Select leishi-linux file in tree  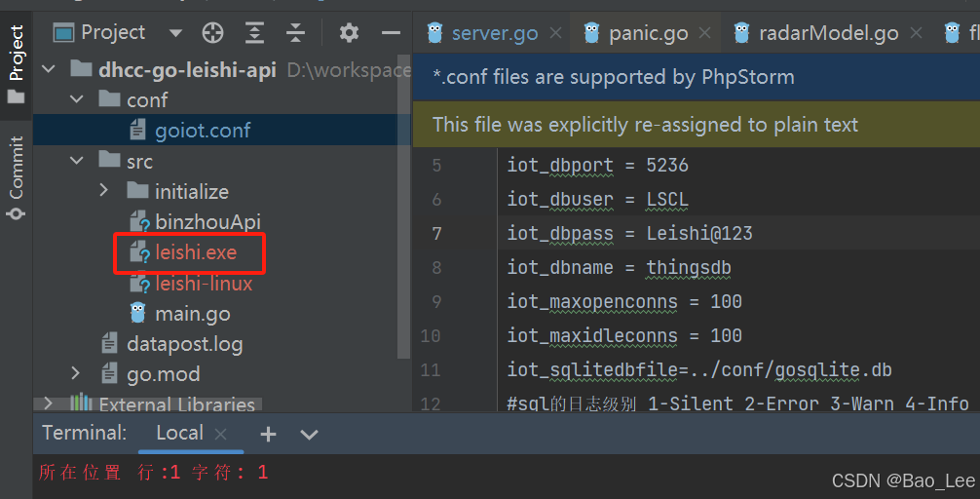pos(204,284)
